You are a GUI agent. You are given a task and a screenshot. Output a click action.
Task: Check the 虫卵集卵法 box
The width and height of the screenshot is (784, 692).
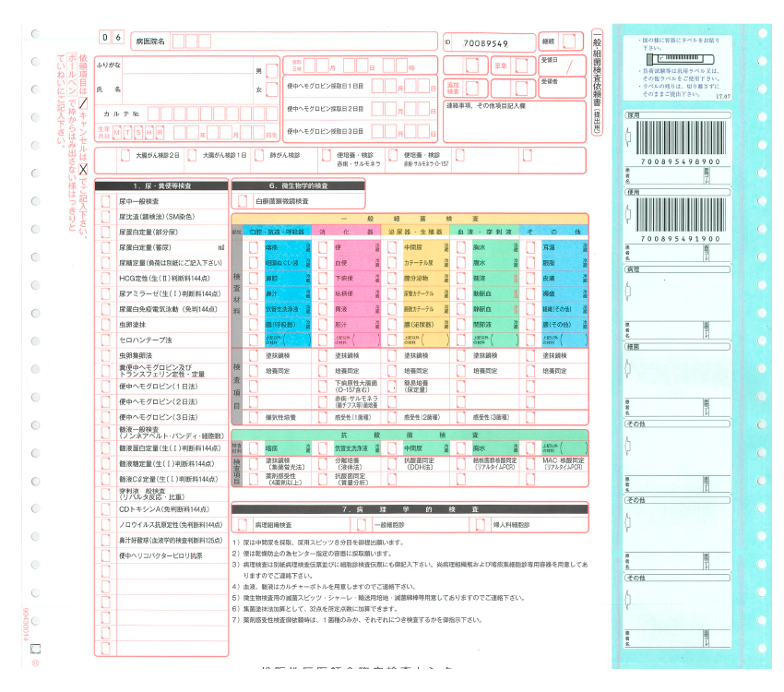pos(105,355)
